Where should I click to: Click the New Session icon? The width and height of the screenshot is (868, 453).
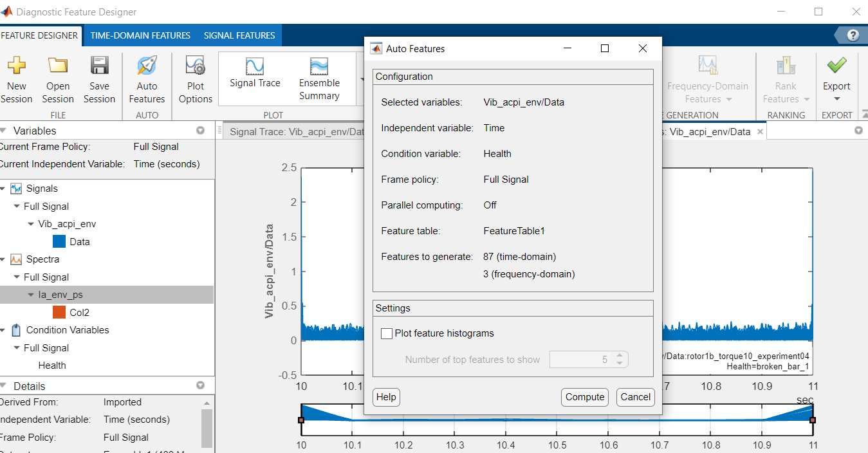tap(16, 66)
